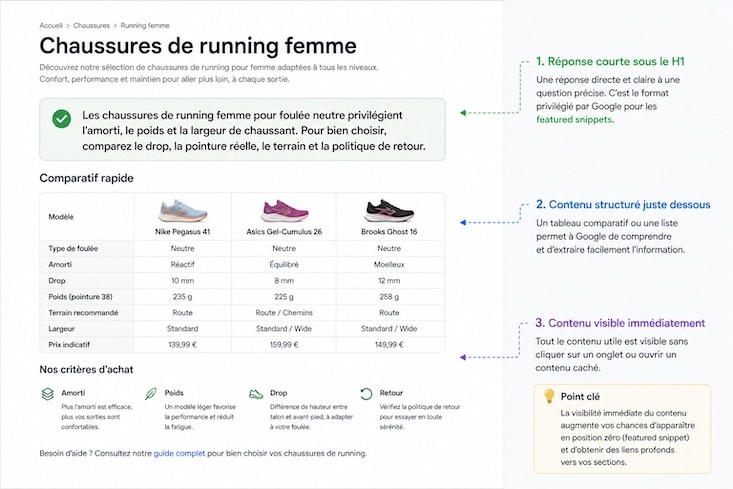Click the 'Nike Pegasus 41' model name
Screen dimensions: 733x489
pos(183,231)
